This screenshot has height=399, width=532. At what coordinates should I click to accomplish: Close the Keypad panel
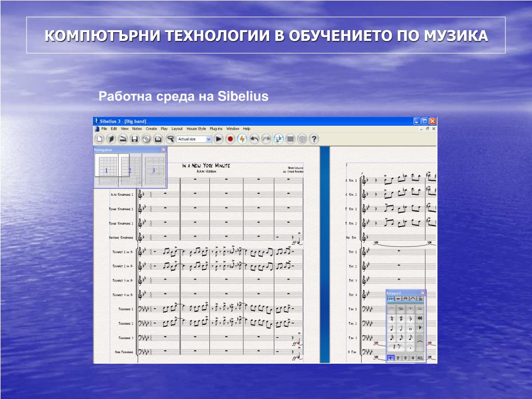point(423,293)
